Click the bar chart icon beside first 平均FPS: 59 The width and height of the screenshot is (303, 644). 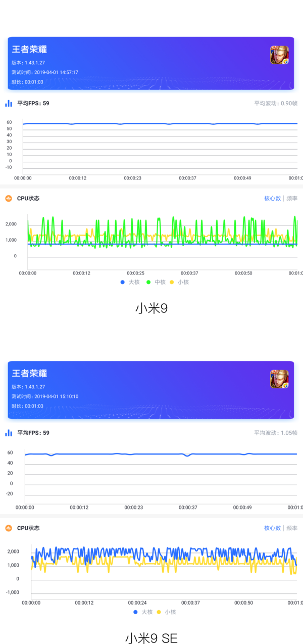click(9, 103)
